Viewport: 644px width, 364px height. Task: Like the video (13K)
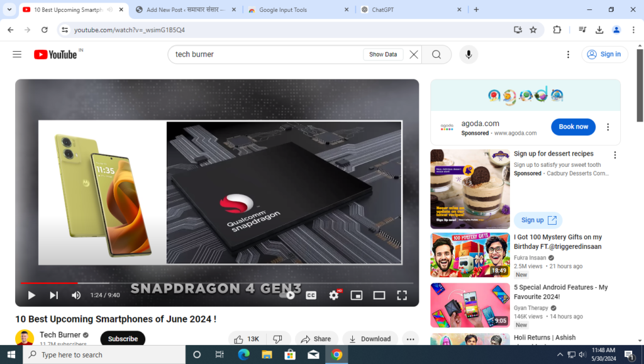[x=247, y=339]
